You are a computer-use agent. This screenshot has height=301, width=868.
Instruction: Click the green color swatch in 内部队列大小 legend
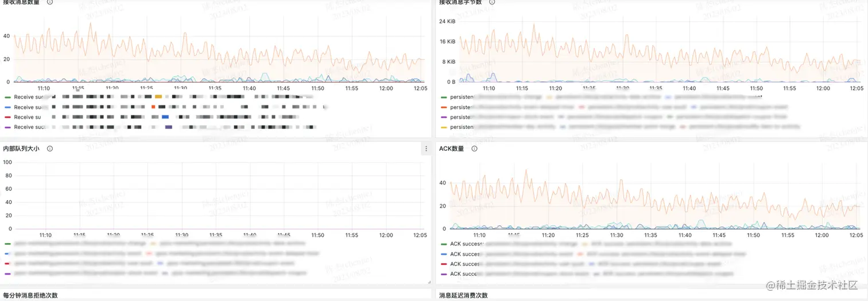[7, 244]
